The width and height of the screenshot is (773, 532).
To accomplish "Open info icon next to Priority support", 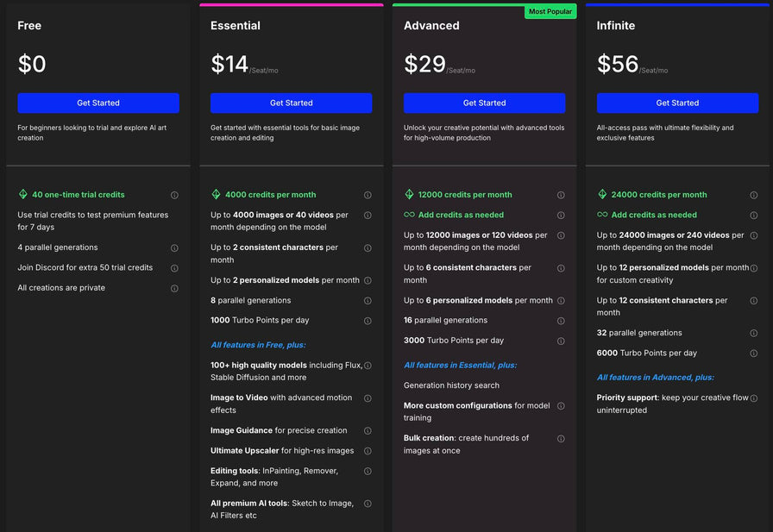I will pyautogui.click(x=754, y=398).
